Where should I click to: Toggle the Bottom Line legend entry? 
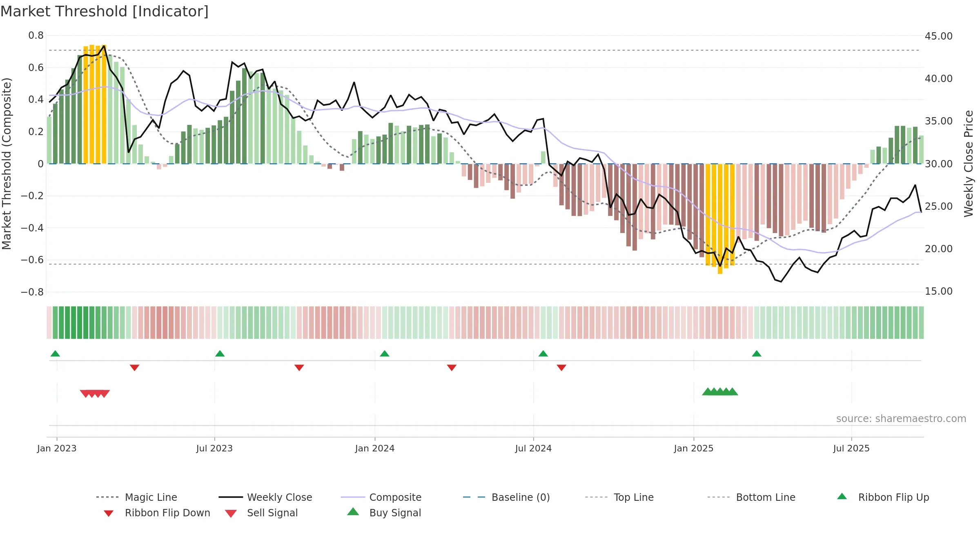click(x=751, y=497)
